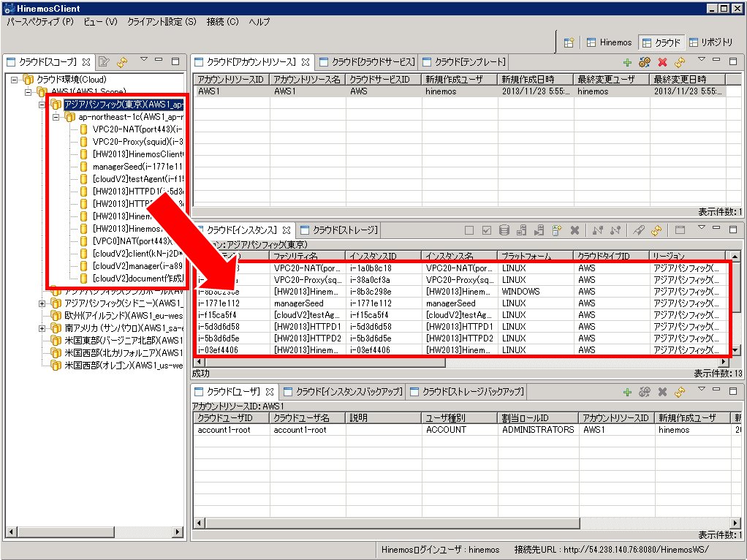Open the ビュー(V) menu
Image resolution: width=747 pixels, height=560 pixels.
click(101, 22)
